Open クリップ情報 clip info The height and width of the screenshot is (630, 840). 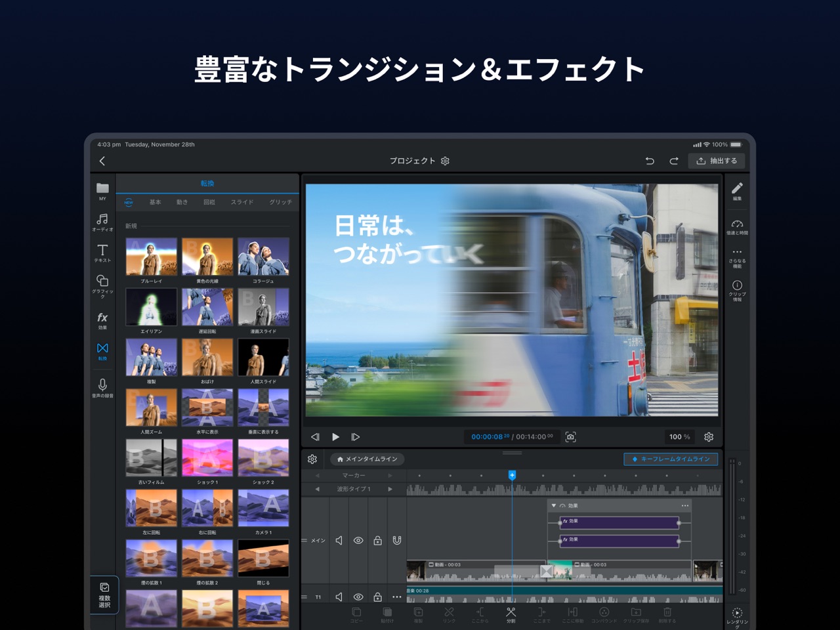tap(737, 291)
